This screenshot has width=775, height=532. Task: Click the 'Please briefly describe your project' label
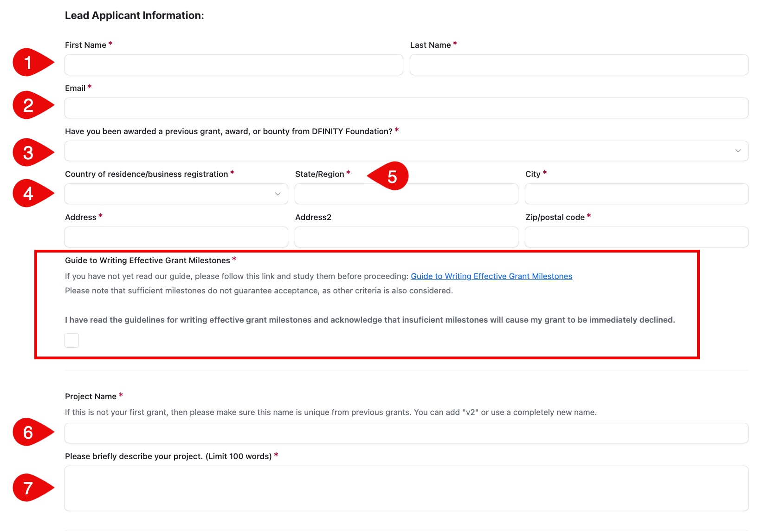click(x=168, y=456)
